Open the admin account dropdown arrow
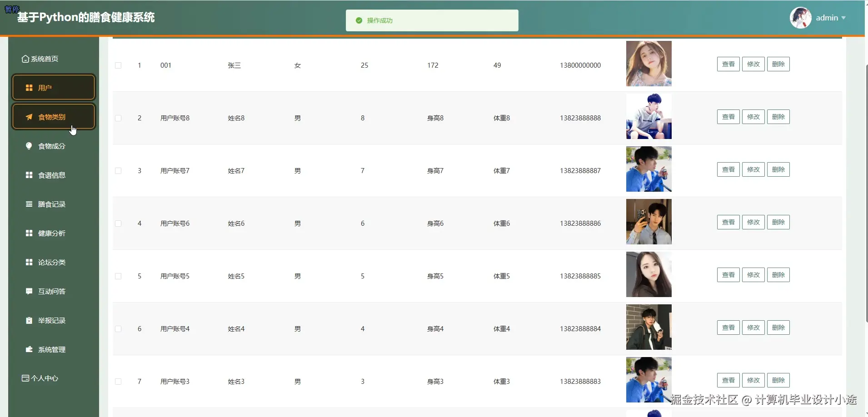 coord(843,18)
